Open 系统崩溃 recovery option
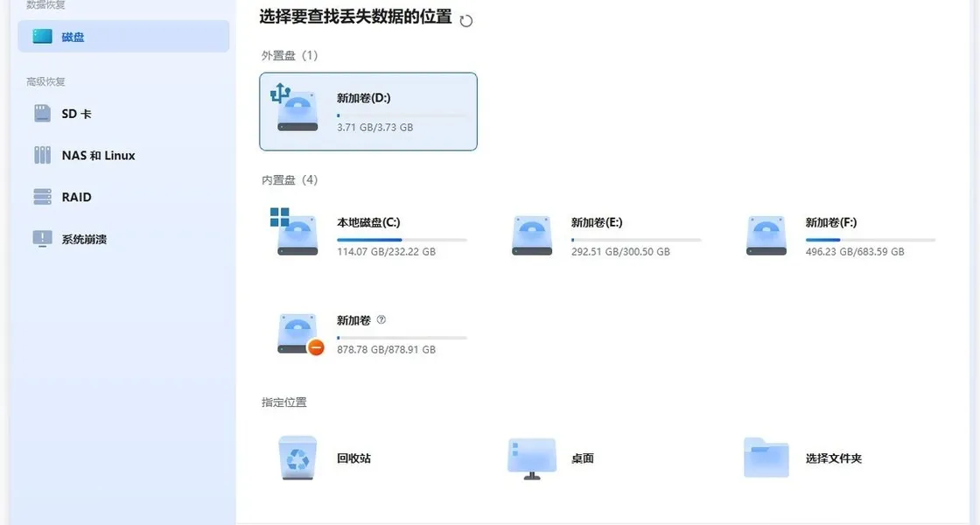Screen dimensions: 980x525 point(84,239)
